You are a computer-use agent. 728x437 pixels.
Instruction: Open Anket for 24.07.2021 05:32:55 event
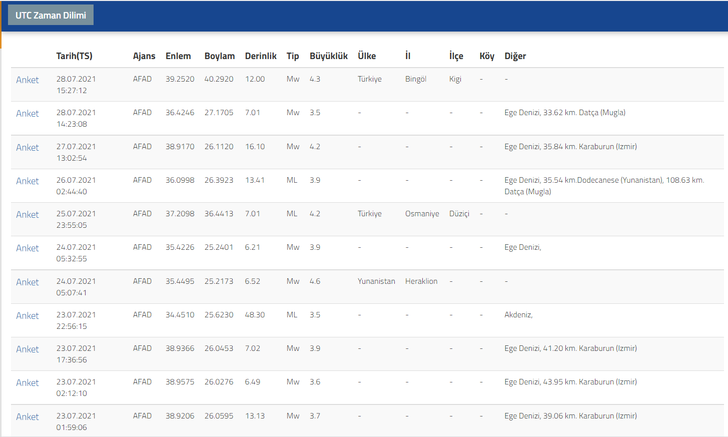coord(27,248)
